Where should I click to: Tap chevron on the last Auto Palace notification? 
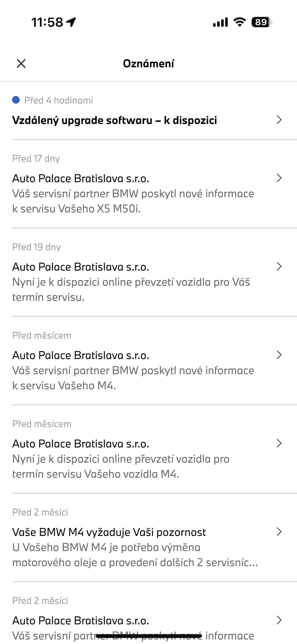pyautogui.click(x=279, y=620)
